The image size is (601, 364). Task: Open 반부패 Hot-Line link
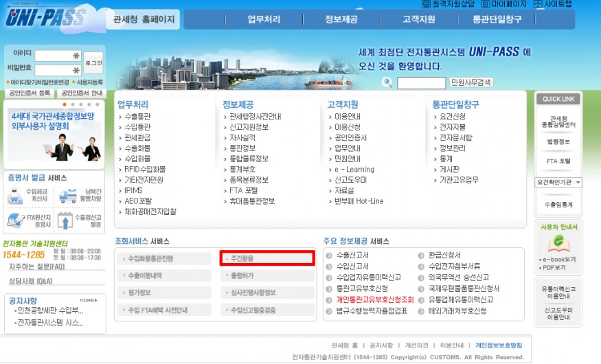coord(359,201)
